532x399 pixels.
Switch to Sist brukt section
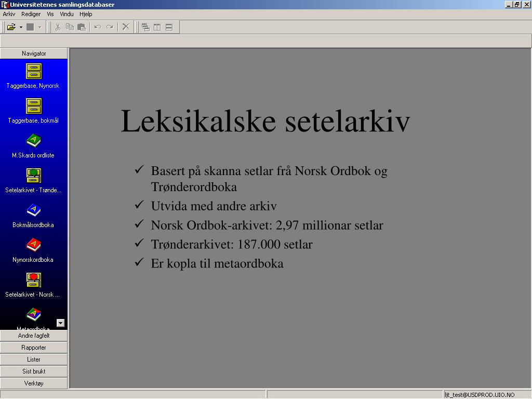tap(34, 371)
